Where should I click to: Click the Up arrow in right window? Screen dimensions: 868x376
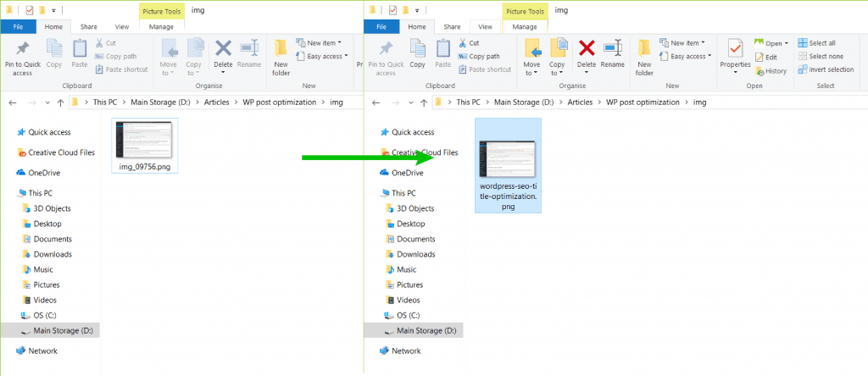(x=424, y=102)
